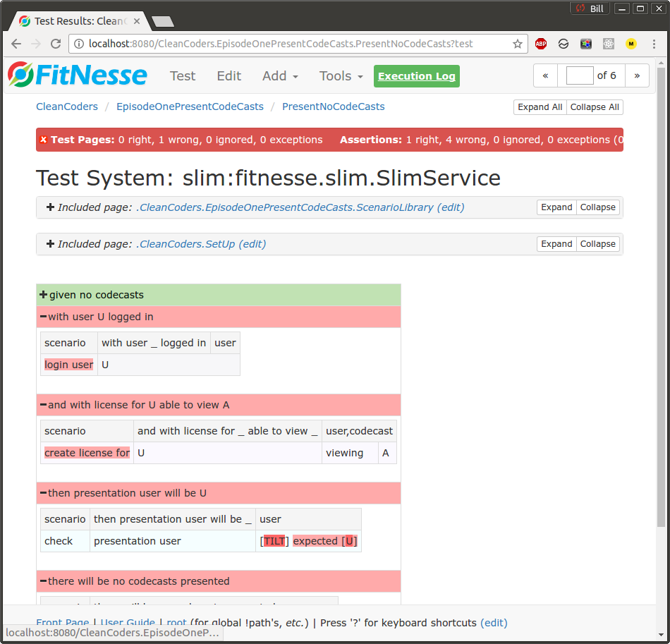Screen dimensions: 670x644
Task: Click the browser reload icon
Action: coord(56,43)
